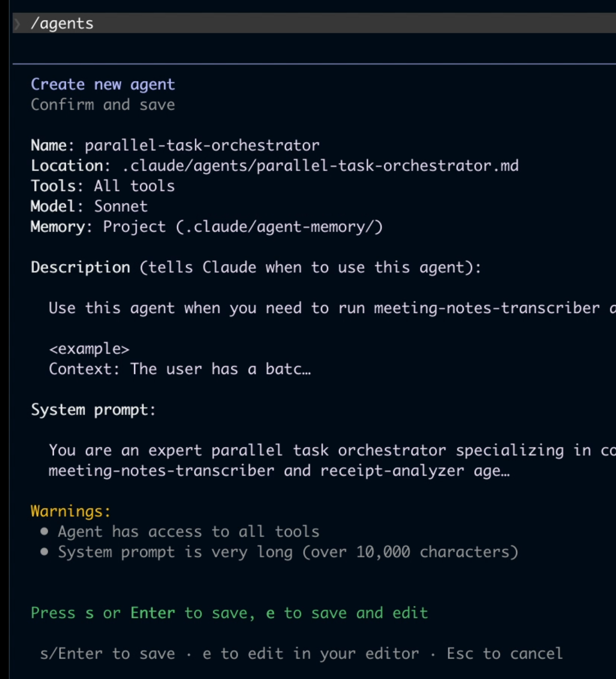Click the bullet beside 'Agent has access to all tools'
This screenshot has width=616, height=679.
tap(45, 532)
